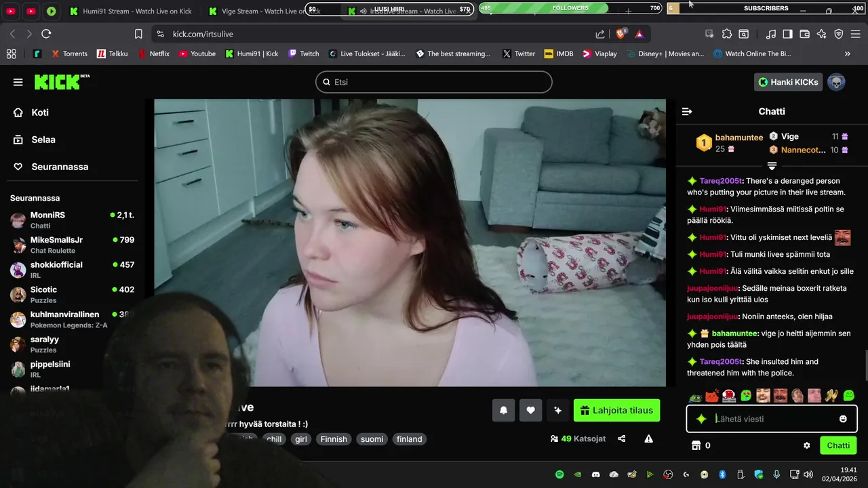The image size is (868, 488).
Task: Open the chat emoji picker smiley
Action: (843, 419)
